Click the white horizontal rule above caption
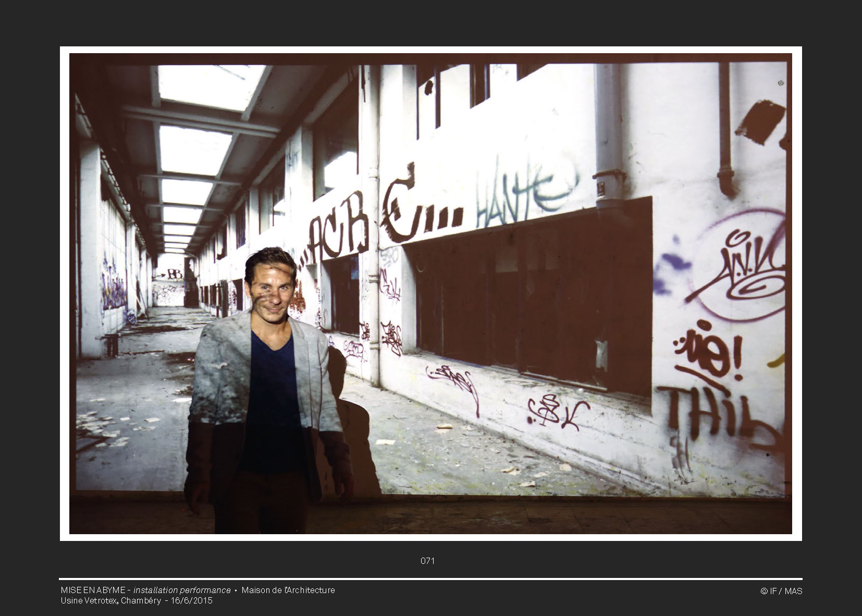Viewport: 862px width, 616px height. (430, 579)
